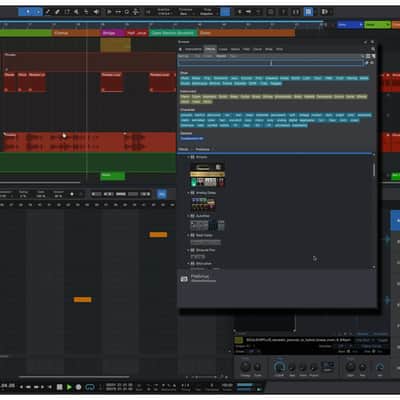Image resolution: width=400 pixels, height=400 pixels.
Task: Select the Split tool
Action: (48, 12)
